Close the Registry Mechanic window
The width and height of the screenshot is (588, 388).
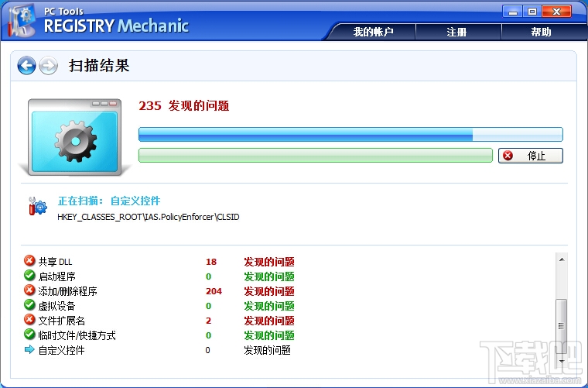point(557,12)
